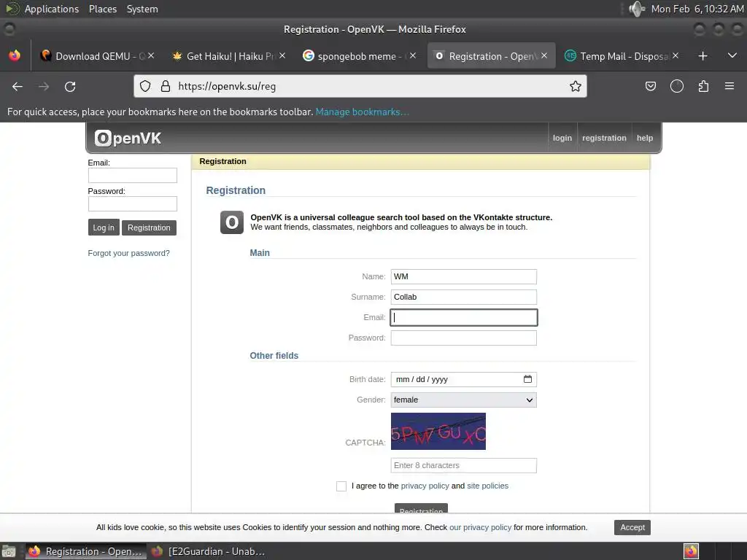Click the clock showing Mon Feb 6
The height and width of the screenshot is (560, 747).
tap(697, 9)
